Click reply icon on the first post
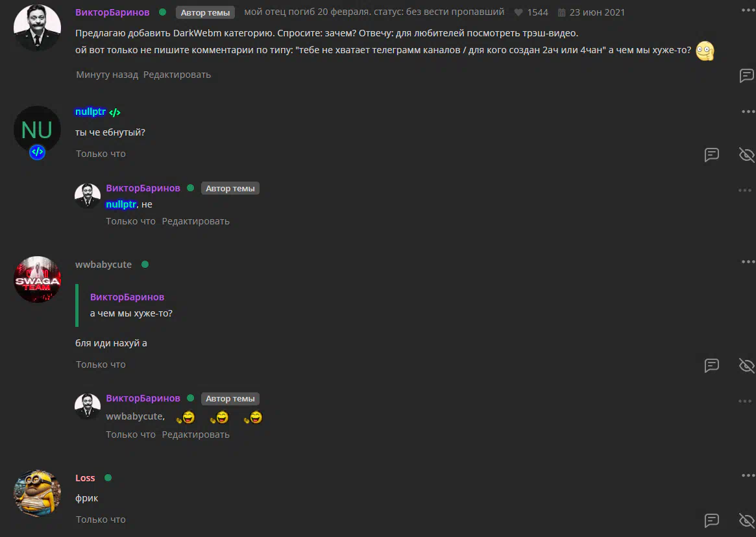This screenshot has height=537, width=756. coord(747,75)
